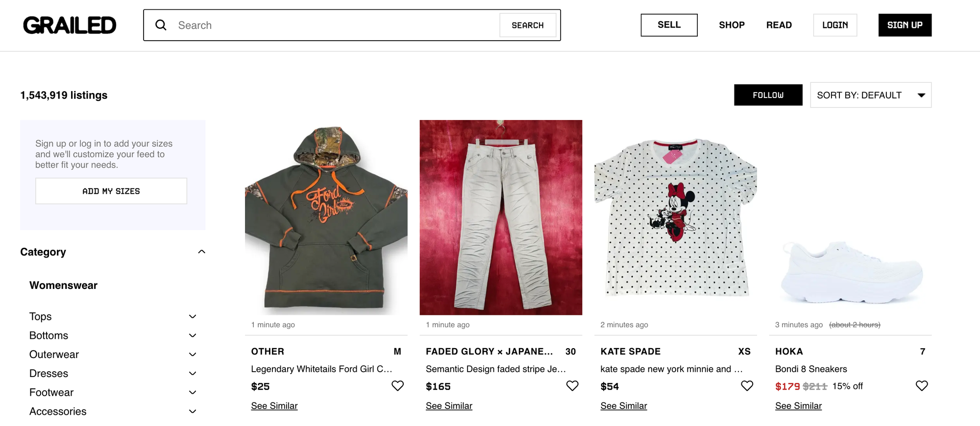Open the SHOP menu
Screen dimensions: 980x426
point(732,25)
